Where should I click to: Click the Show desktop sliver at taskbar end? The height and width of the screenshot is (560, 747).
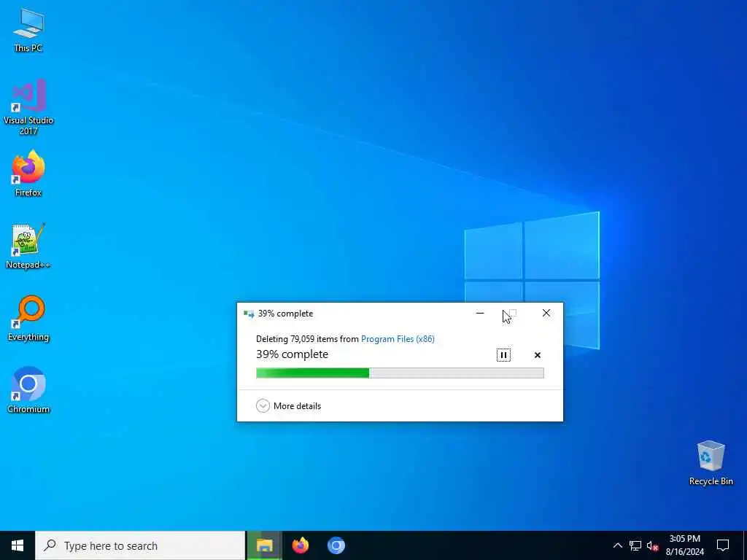point(745,545)
